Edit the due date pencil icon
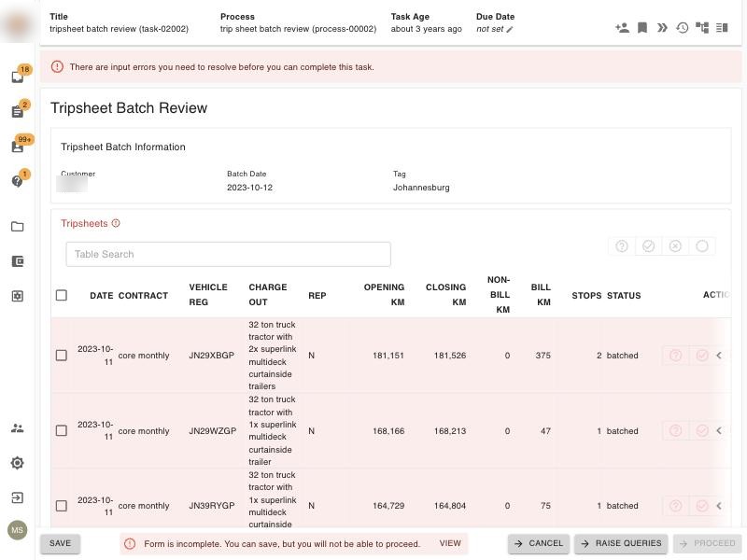747x560 pixels. point(509,30)
